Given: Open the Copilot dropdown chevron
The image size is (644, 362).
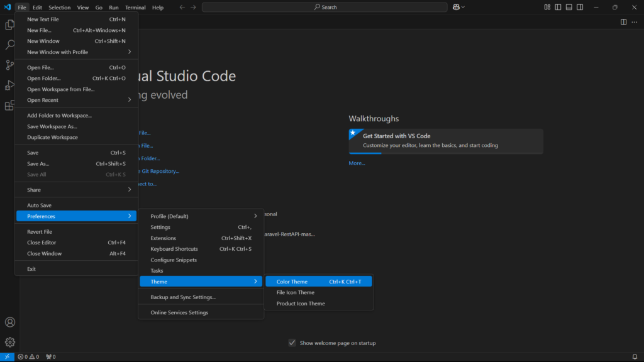Looking at the screenshot, I should click(464, 7).
